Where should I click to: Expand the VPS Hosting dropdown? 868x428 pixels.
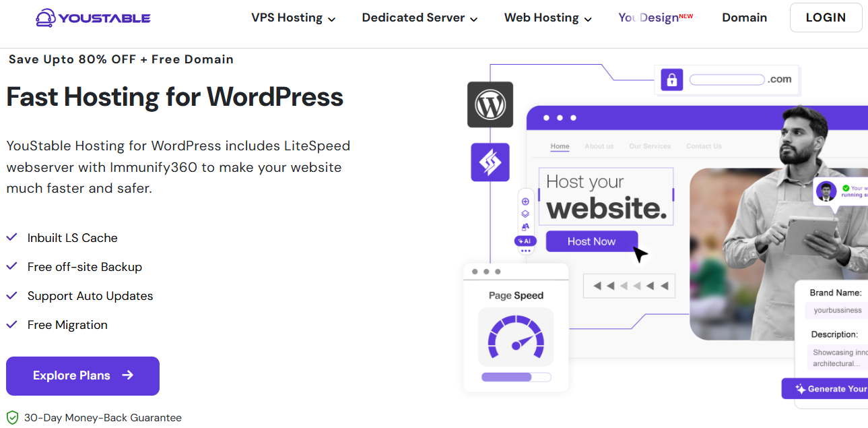[293, 18]
